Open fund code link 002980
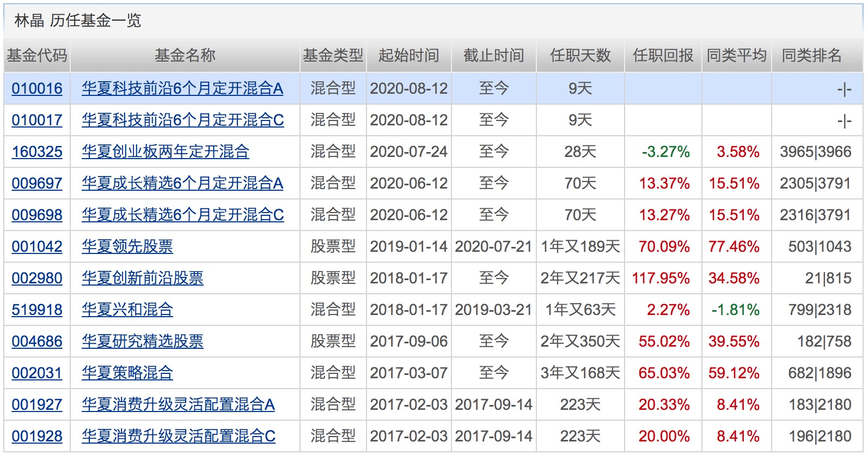The image size is (868, 460). 37,278
